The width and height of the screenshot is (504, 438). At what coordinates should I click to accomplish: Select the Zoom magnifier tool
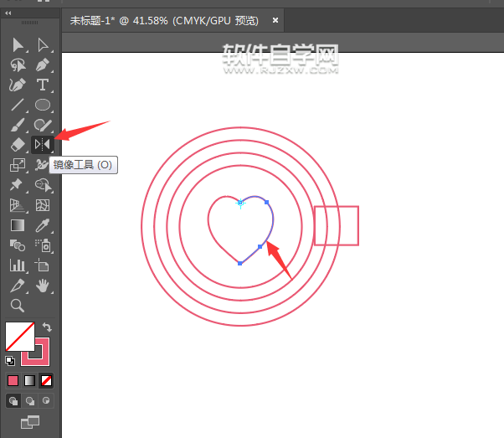(18, 306)
